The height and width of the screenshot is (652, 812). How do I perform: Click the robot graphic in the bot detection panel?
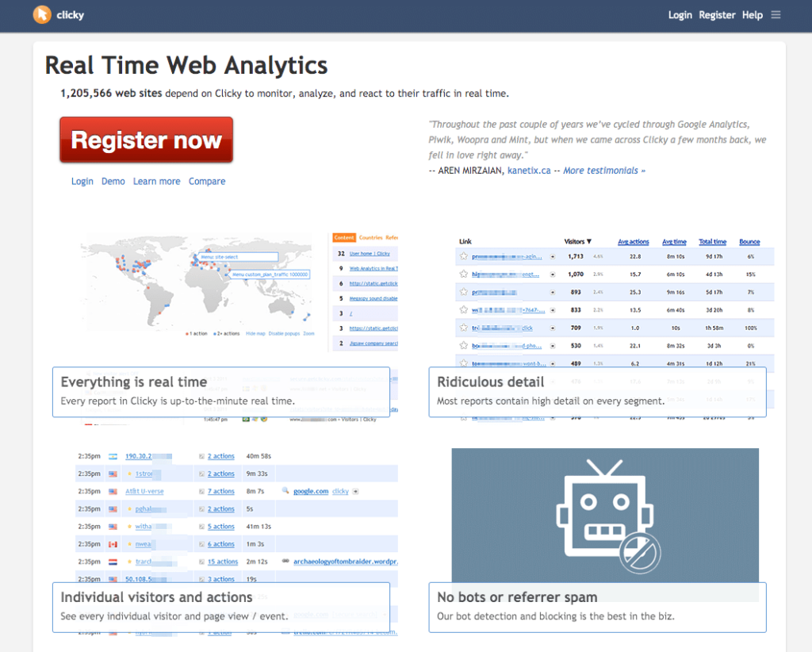[605, 516]
